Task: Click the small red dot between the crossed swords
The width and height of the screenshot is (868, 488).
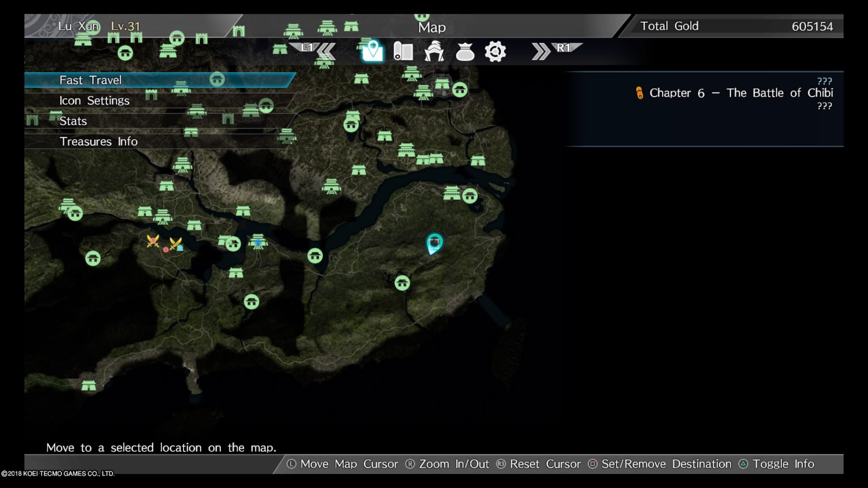Action: tap(165, 249)
